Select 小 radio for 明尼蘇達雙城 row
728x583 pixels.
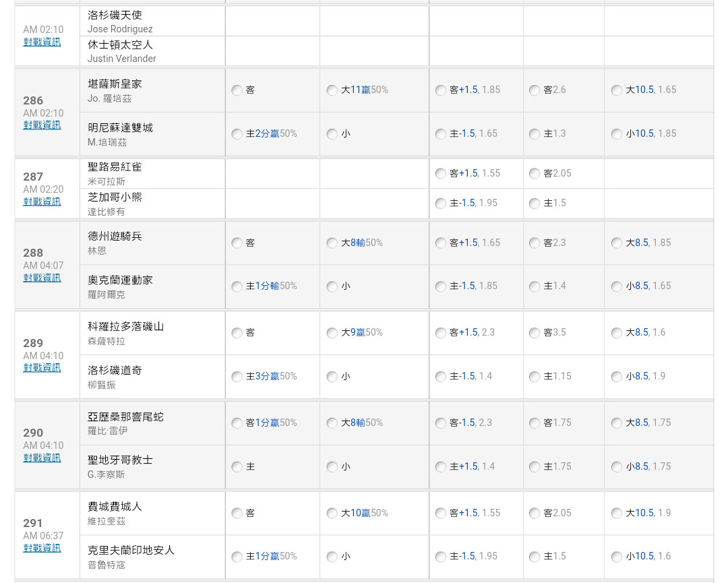(x=332, y=133)
